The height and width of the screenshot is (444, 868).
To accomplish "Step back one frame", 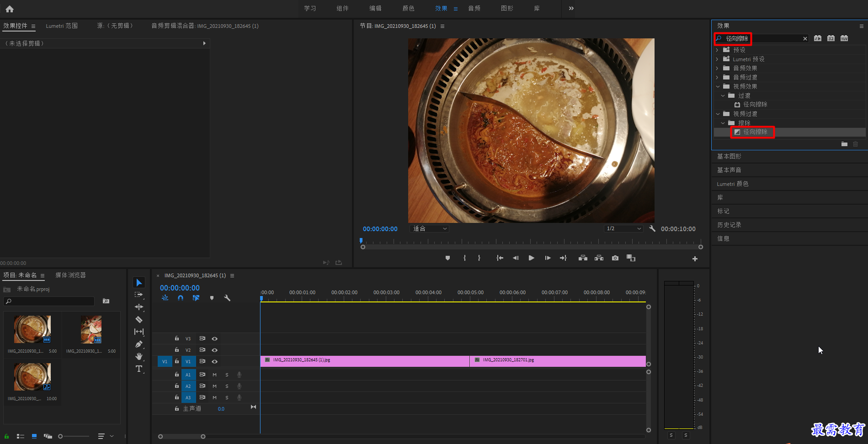I will 516,258.
